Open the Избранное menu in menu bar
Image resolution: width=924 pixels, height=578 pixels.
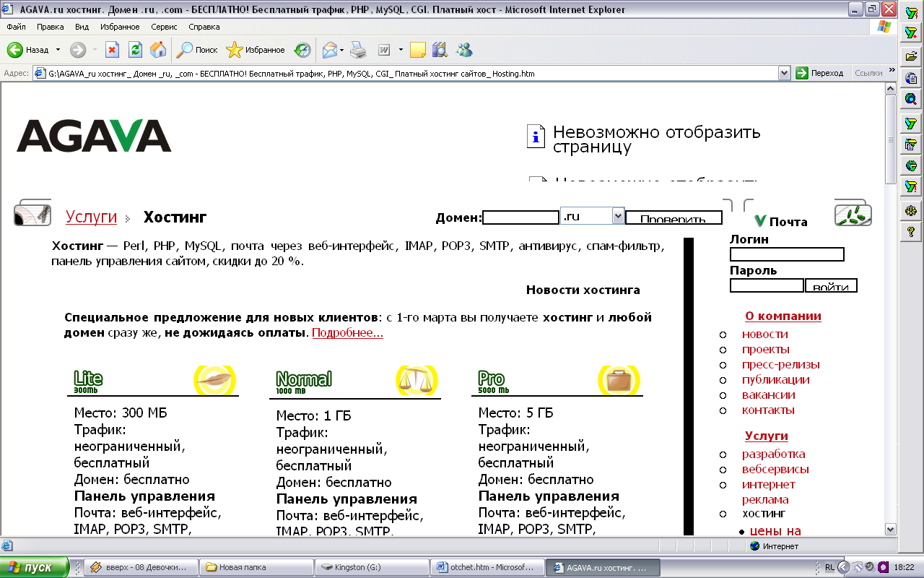pos(120,27)
